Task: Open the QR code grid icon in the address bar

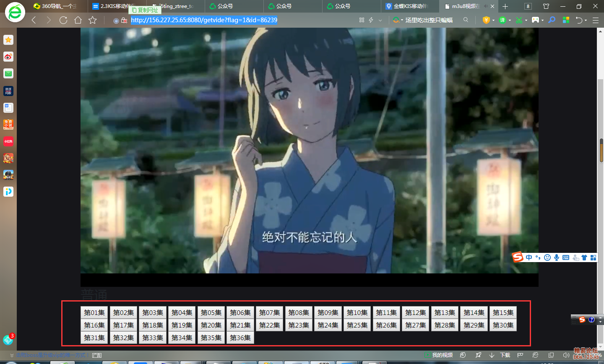Action: 362,20
